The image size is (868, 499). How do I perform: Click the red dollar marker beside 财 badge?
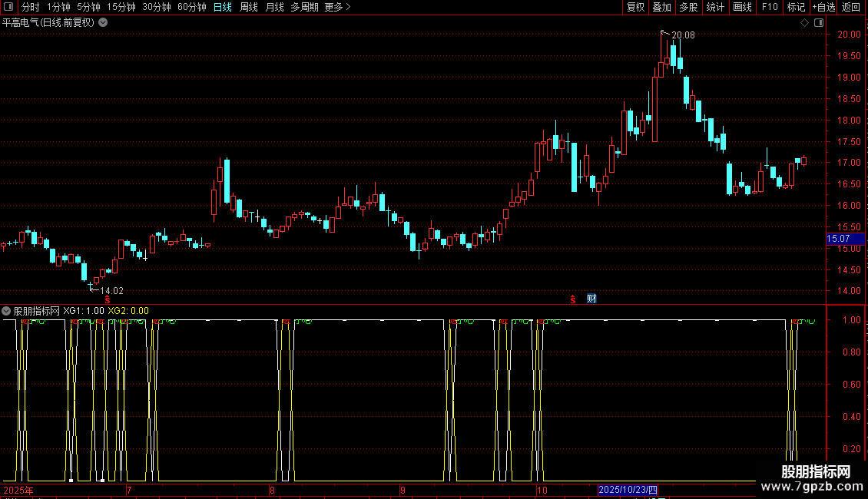(x=573, y=299)
